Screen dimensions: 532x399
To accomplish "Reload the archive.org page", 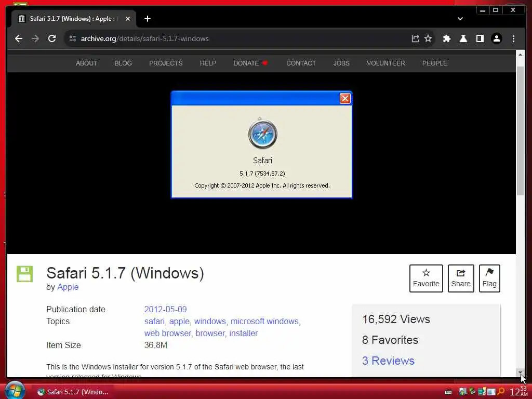I will coord(52,38).
